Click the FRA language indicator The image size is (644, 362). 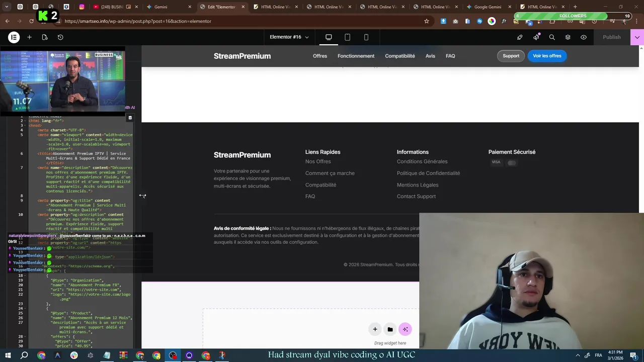pos(598,355)
